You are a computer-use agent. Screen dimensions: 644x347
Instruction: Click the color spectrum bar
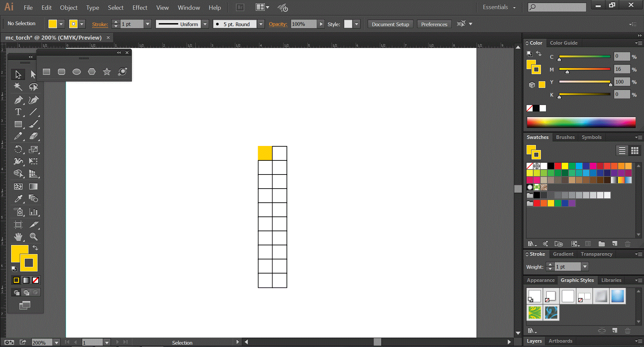pos(581,122)
